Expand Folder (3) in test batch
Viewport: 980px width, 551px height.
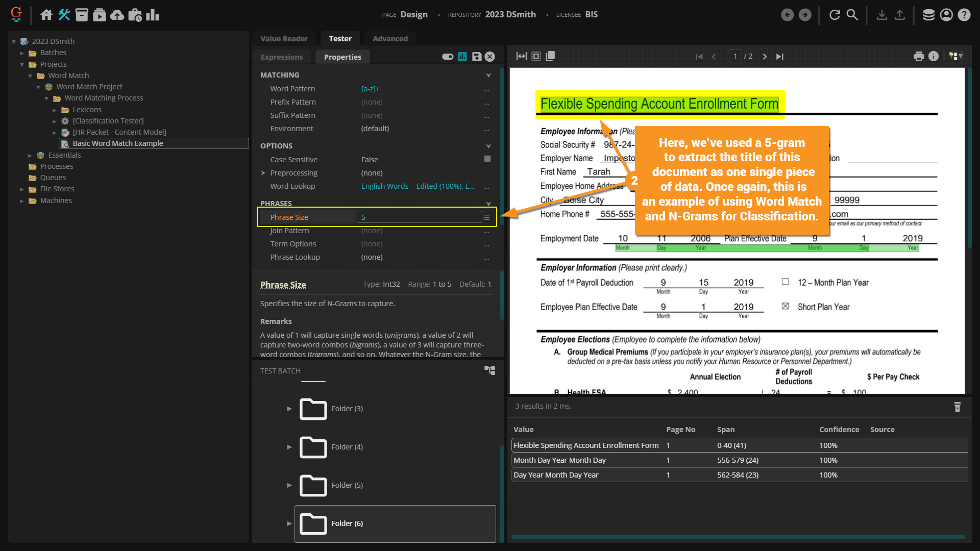click(289, 409)
